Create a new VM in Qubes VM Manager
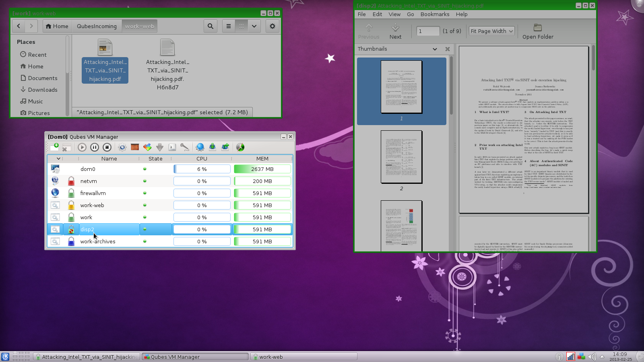Image resolution: width=644 pixels, height=362 pixels. point(54,147)
